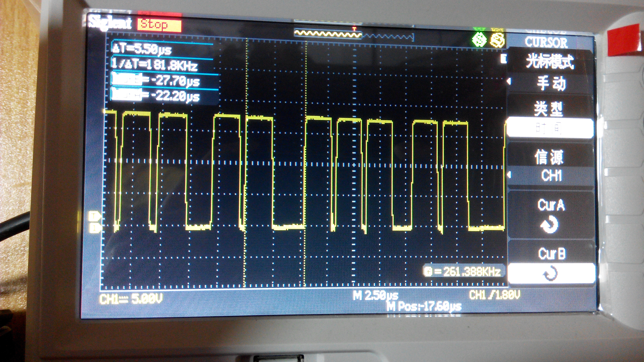Select the 类型 type menu item
The height and width of the screenshot is (362, 644).
tap(548, 109)
